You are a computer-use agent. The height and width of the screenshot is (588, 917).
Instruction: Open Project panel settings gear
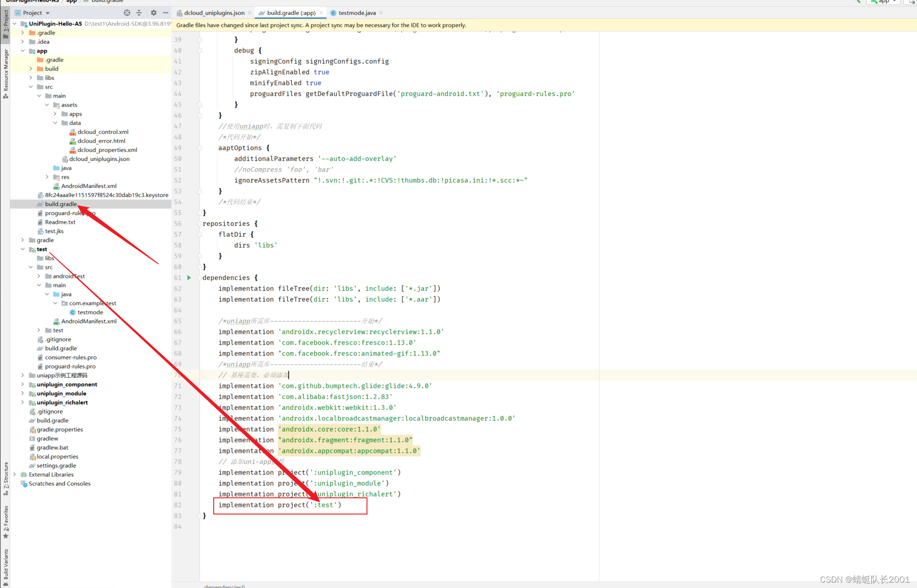point(153,13)
